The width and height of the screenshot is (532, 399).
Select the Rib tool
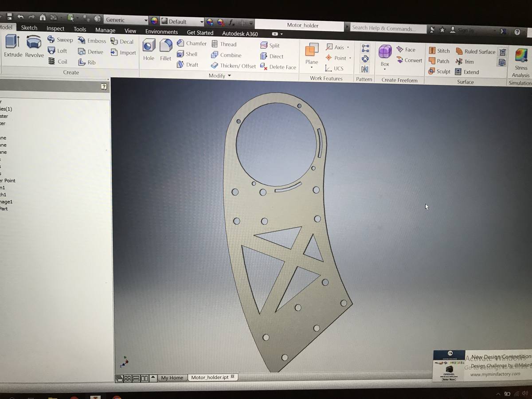87,63
